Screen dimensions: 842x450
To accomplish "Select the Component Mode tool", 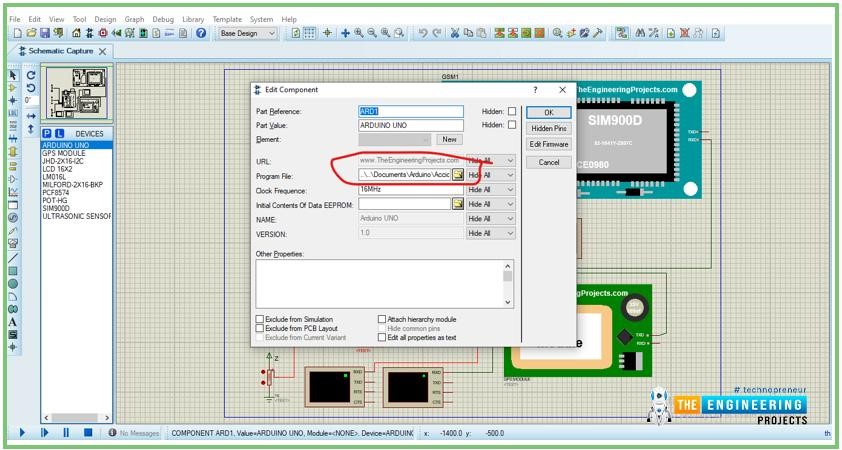I will 13,88.
